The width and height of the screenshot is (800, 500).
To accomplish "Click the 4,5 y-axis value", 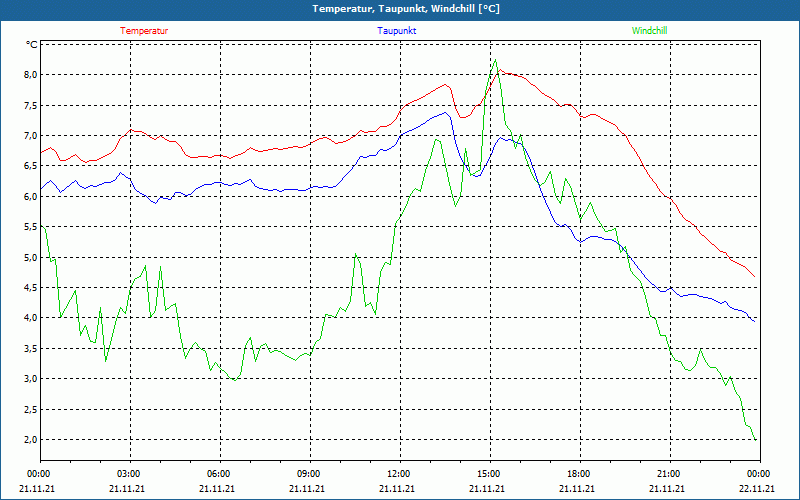I will point(31,288).
